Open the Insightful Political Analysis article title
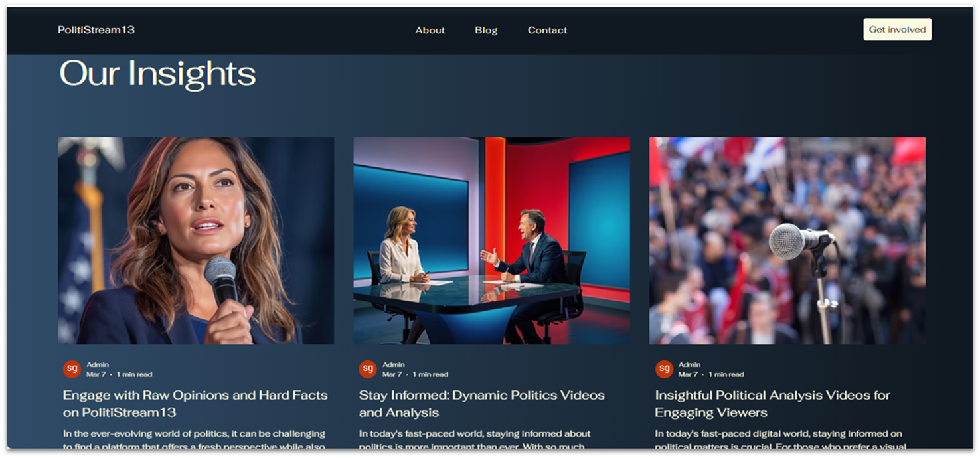 (772, 403)
